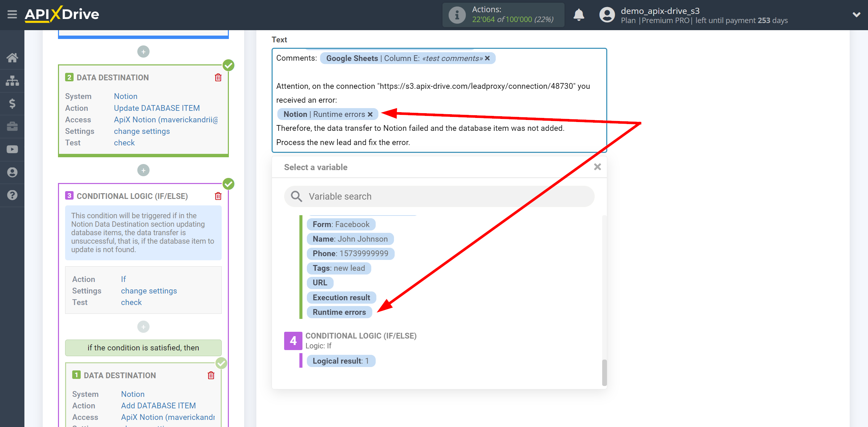Click the variable search magnifier icon
This screenshot has height=427, width=868.
(x=296, y=196)
